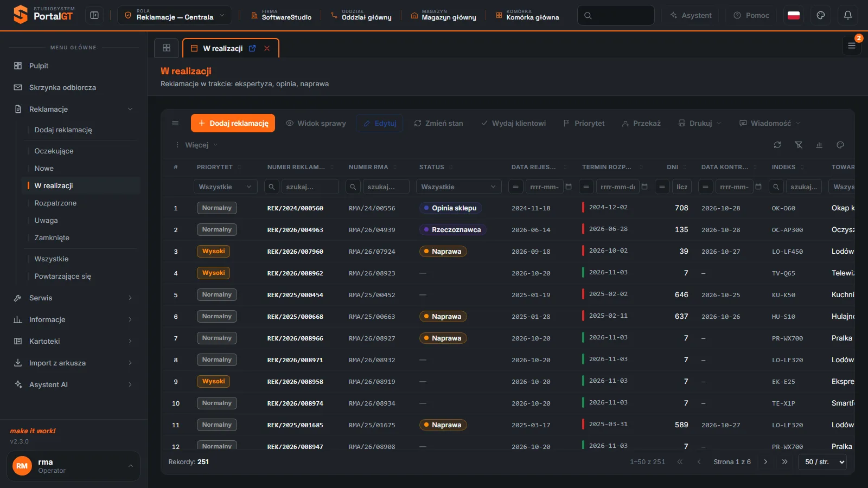Close the W realizacji tab
This screenshot has height=488, width=868.
(x=267, y=48)
